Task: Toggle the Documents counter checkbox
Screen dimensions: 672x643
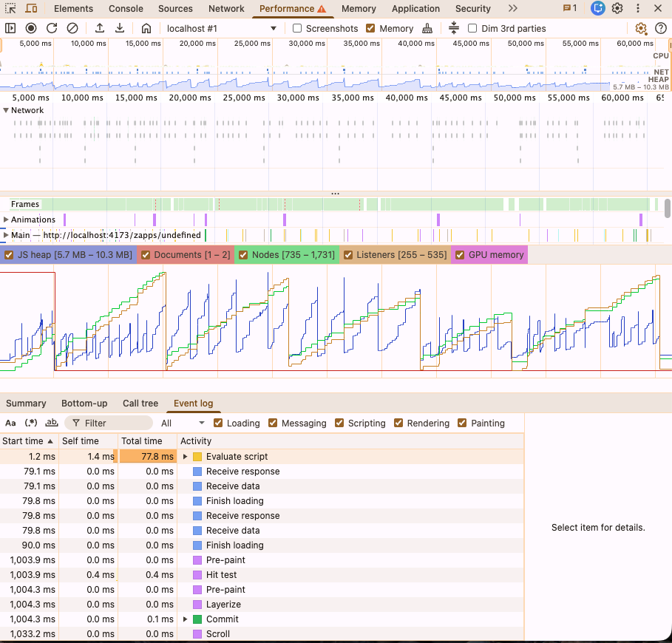Action: pos(146,255)
